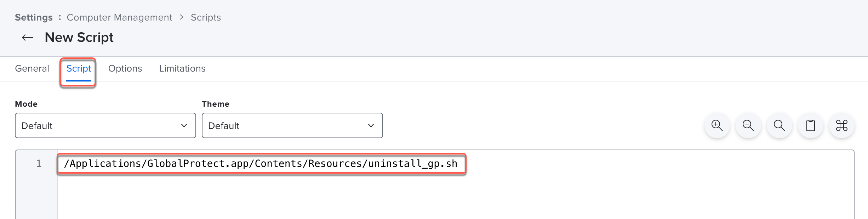Click the chevron arrow in the Mode field
This screenshot has height=219, width=868.
(x=184, y=125)
